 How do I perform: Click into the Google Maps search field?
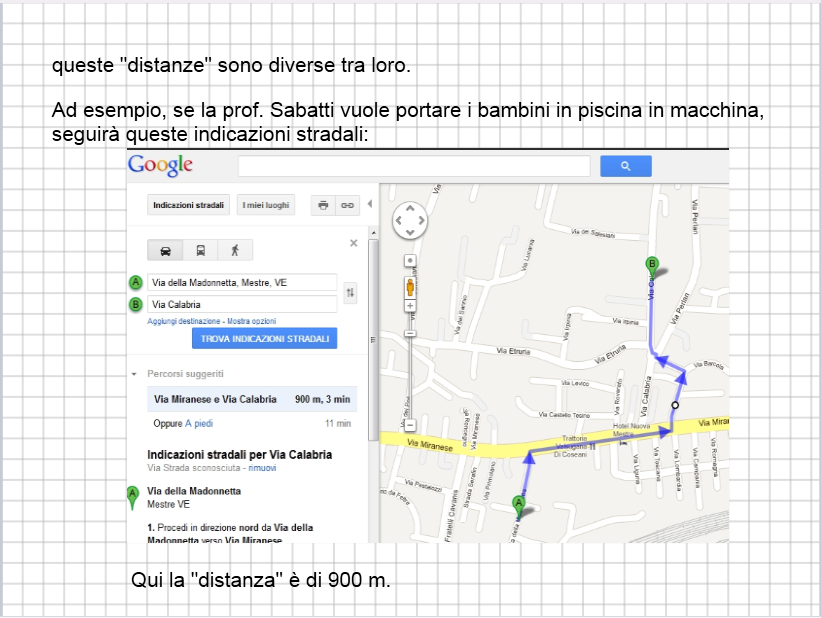[414, 166]
